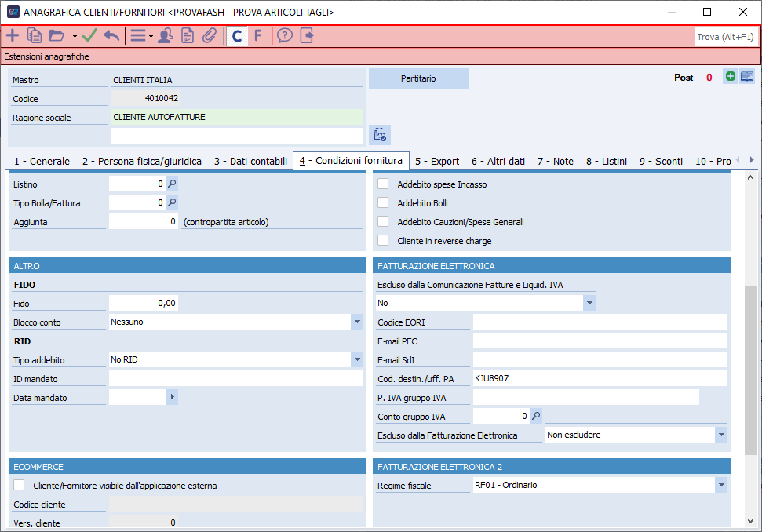
Task: Click the Listino lookup magnifier icon
Action: click(x=173, y=184)
